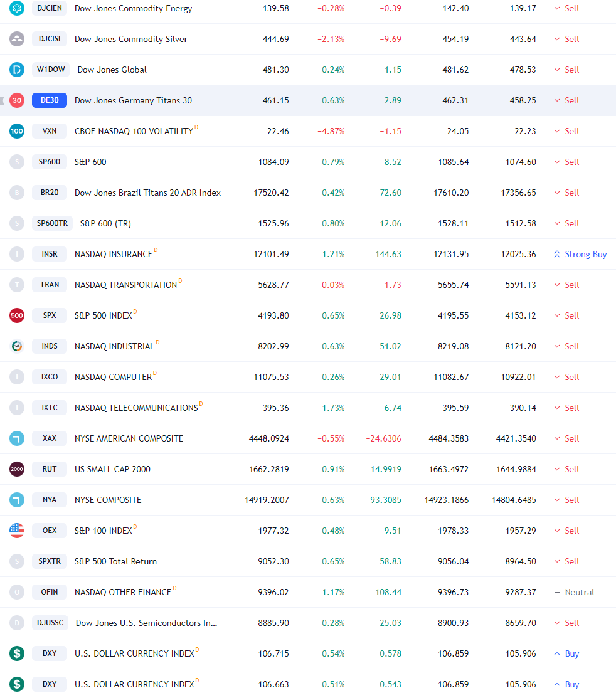The height and width of the screenshot is (693, 616).
Task: Open CBOE NASDAQ 100 VOLATILITY link
Action: click(134, 131)
